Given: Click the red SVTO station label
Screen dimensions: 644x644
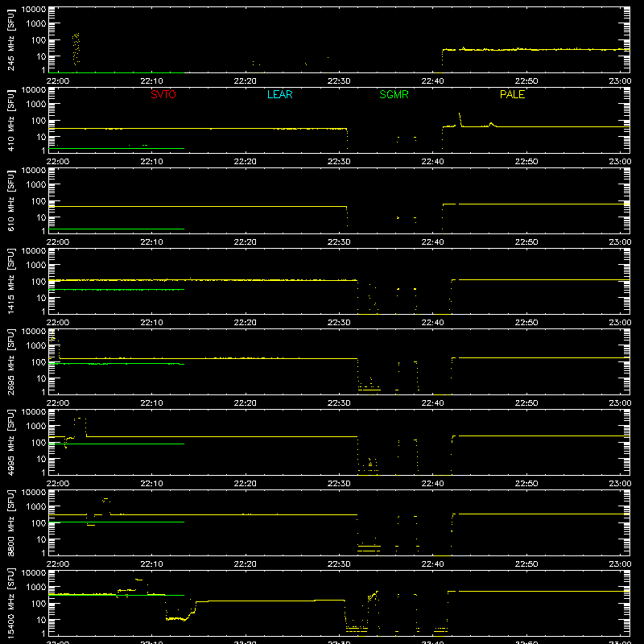Looking at the screenshot, I should coord(163,94).
